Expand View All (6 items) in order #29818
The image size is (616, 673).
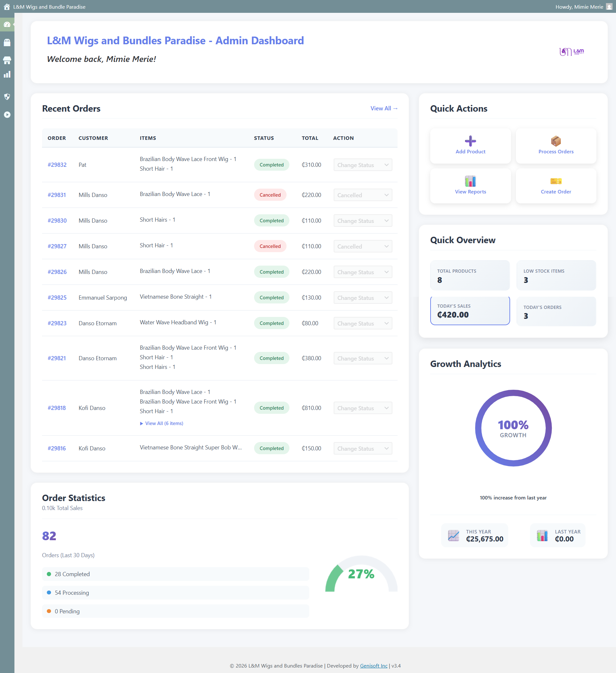162,423
